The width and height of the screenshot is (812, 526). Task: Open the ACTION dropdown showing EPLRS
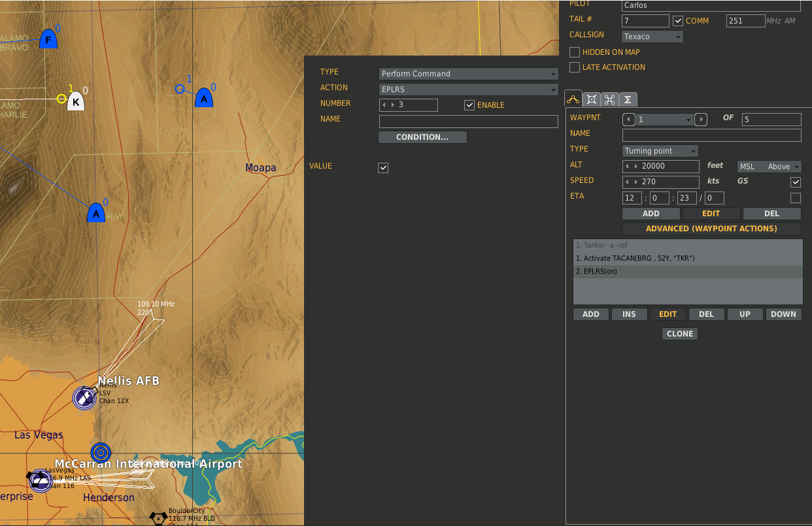(468, 90)
